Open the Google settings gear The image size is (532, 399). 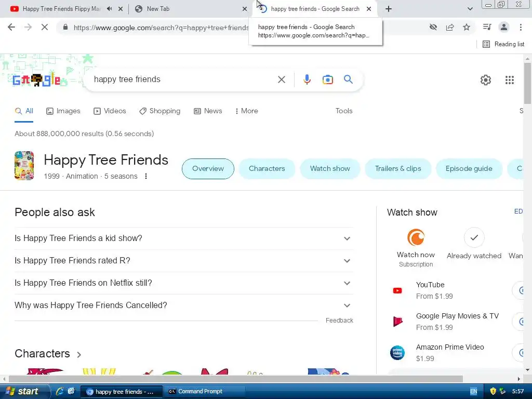tap(486, 79)
